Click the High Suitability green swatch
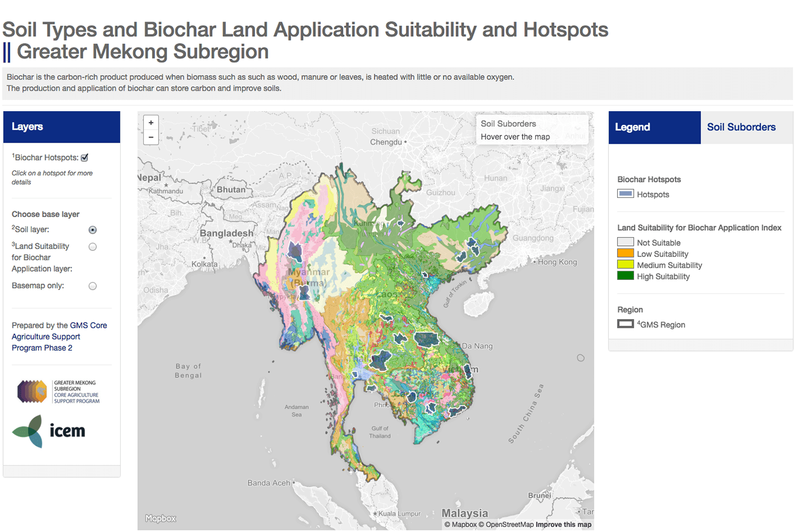The width and height of the screenshot is (798, 532). [625, 276]
